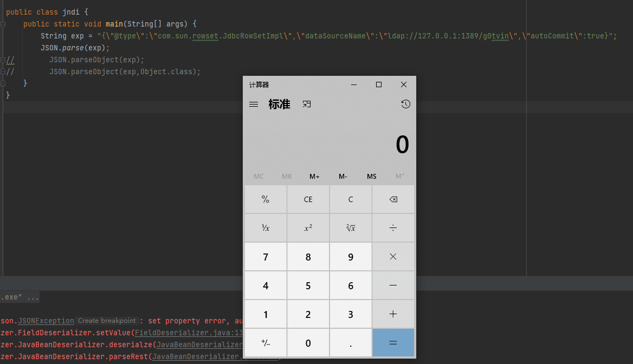Click digit 8 on calculator

308,257
